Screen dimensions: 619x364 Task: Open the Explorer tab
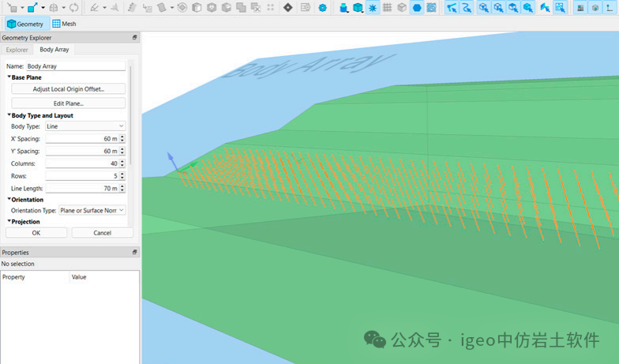point(17,50)
